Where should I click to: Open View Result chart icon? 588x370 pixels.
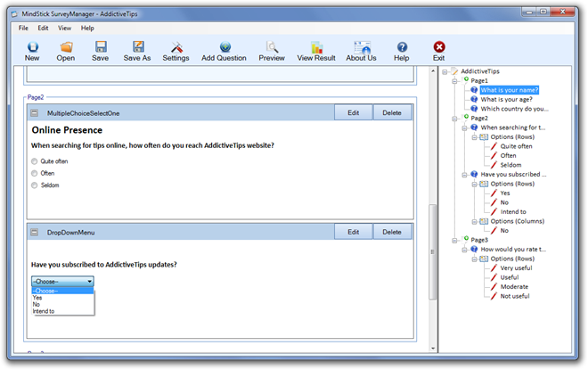pos(317,47)
